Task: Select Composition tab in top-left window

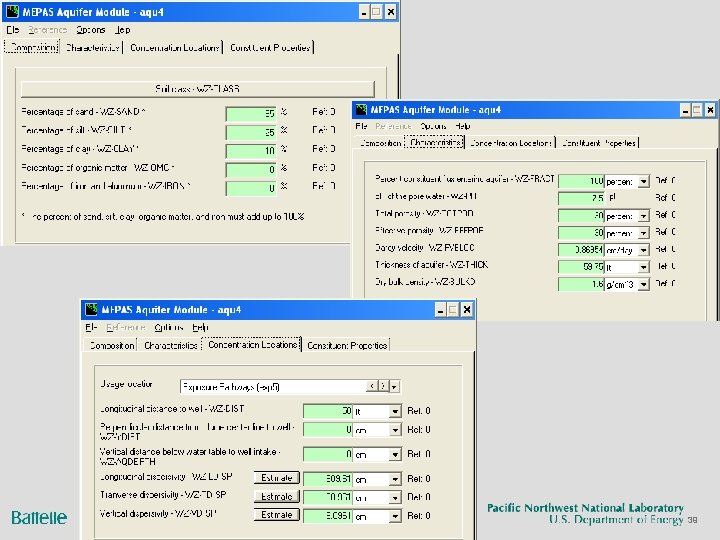Action: coord(32,47)
